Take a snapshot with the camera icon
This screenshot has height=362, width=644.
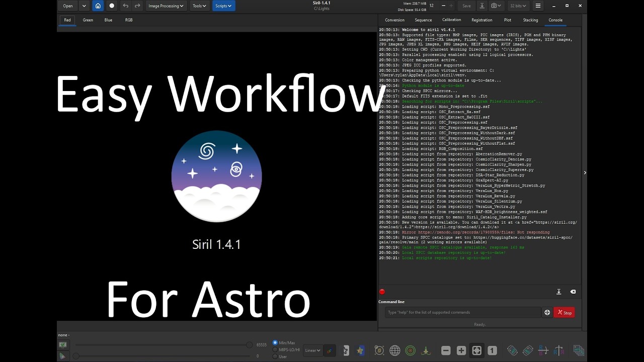tap(497, 6)
